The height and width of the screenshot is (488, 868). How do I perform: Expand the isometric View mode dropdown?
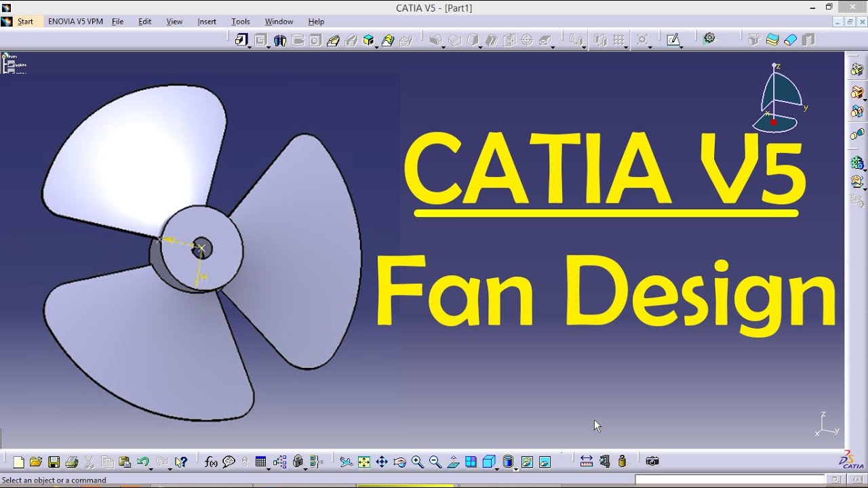(x=497, y=468)
